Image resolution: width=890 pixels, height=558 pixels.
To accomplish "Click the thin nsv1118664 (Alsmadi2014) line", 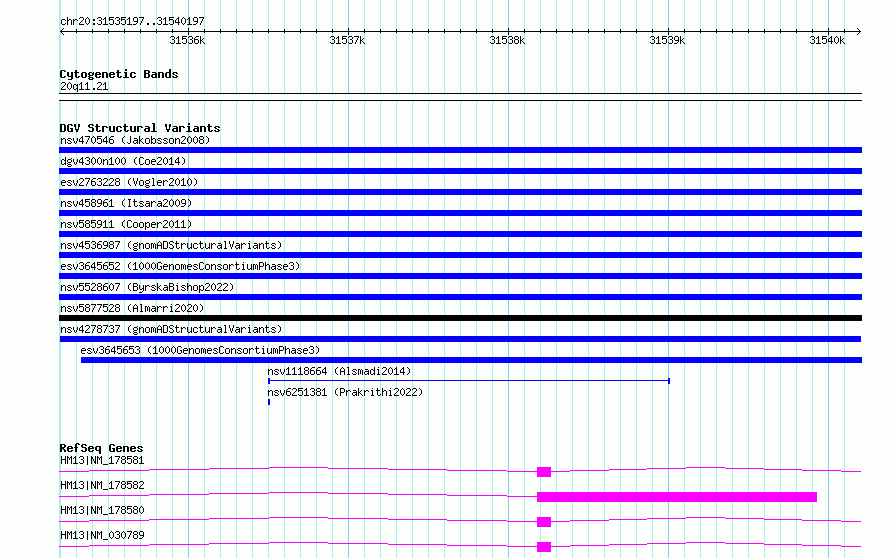I will [469, 381].
